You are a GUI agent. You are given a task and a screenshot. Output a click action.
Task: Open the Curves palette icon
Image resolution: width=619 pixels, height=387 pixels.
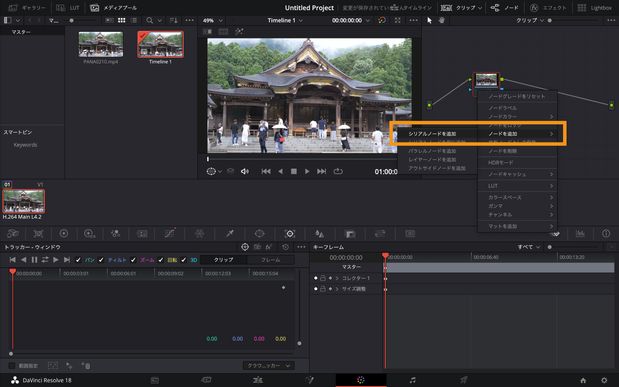tap(170, 233)
